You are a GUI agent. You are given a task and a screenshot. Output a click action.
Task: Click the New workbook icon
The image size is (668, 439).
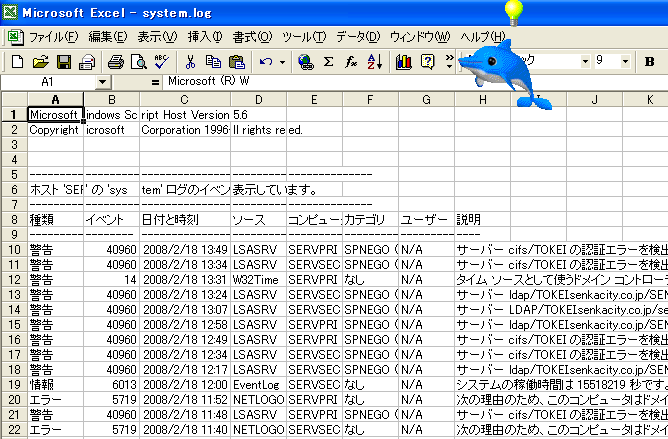17,62
